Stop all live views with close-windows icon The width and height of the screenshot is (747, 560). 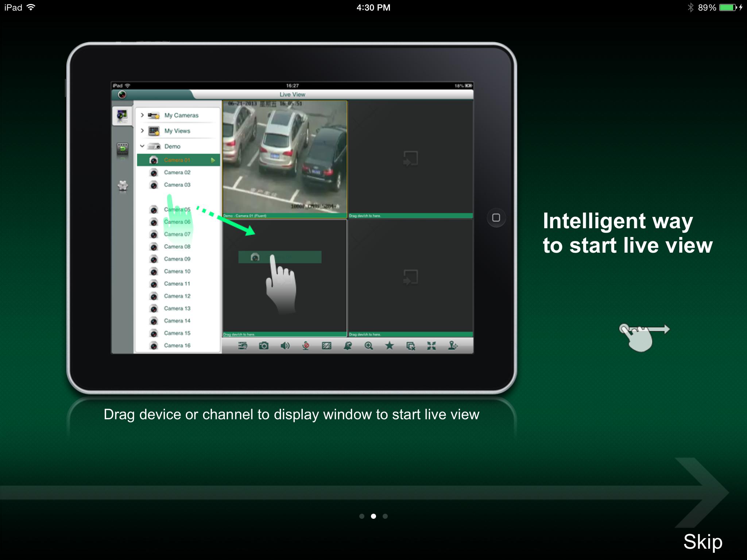pyautogui.click(x=411, y=346)
